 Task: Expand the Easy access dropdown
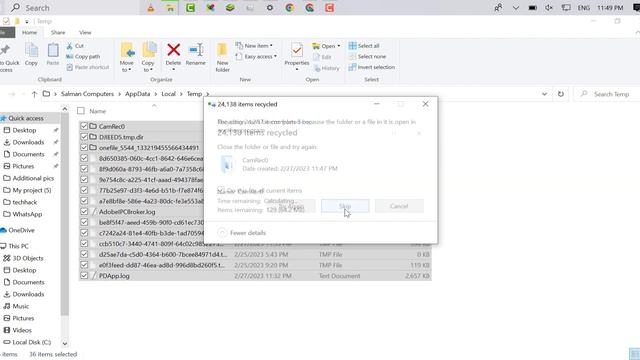click(275, 56)
